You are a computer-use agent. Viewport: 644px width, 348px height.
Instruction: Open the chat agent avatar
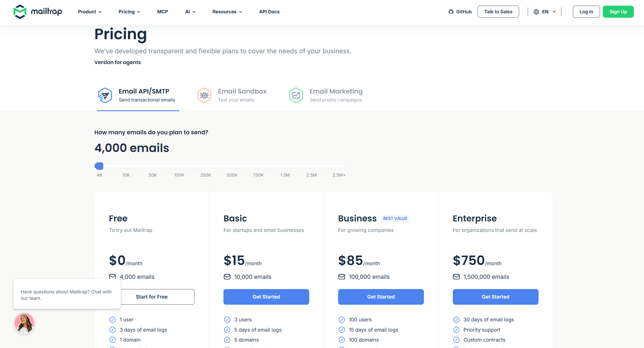(x=24, y=323)
